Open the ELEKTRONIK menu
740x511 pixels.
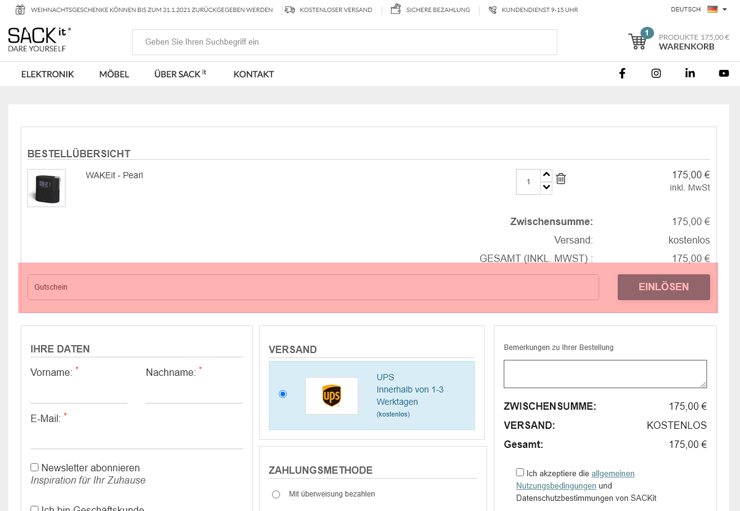click(48, 74)
